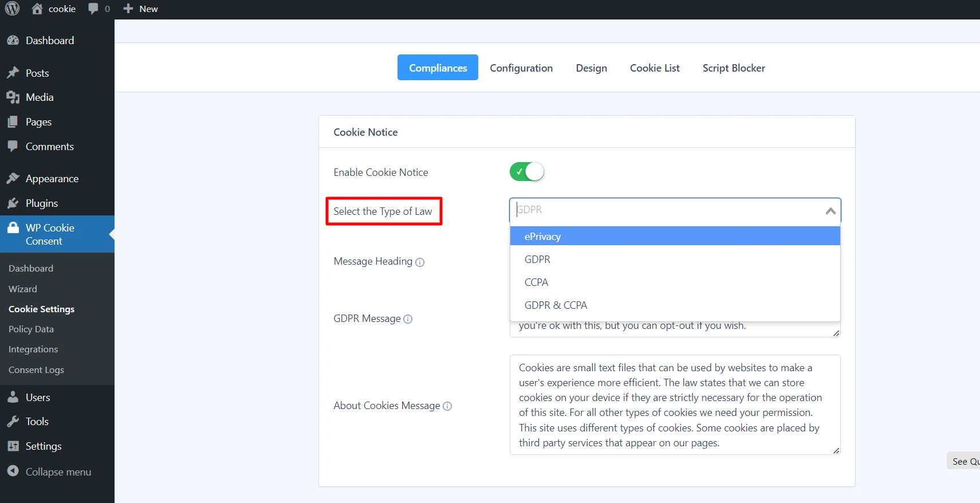Open the Script Blocker tab

(x=733, y=68)
